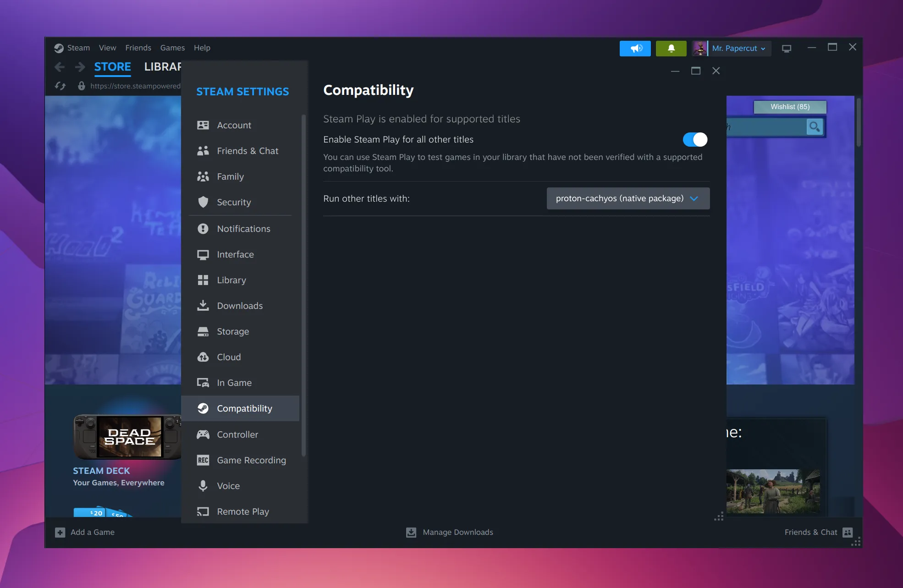This screenshot has height=588, width=903.
Task: Click into the store search field
Action: click(x=766, y=126)
